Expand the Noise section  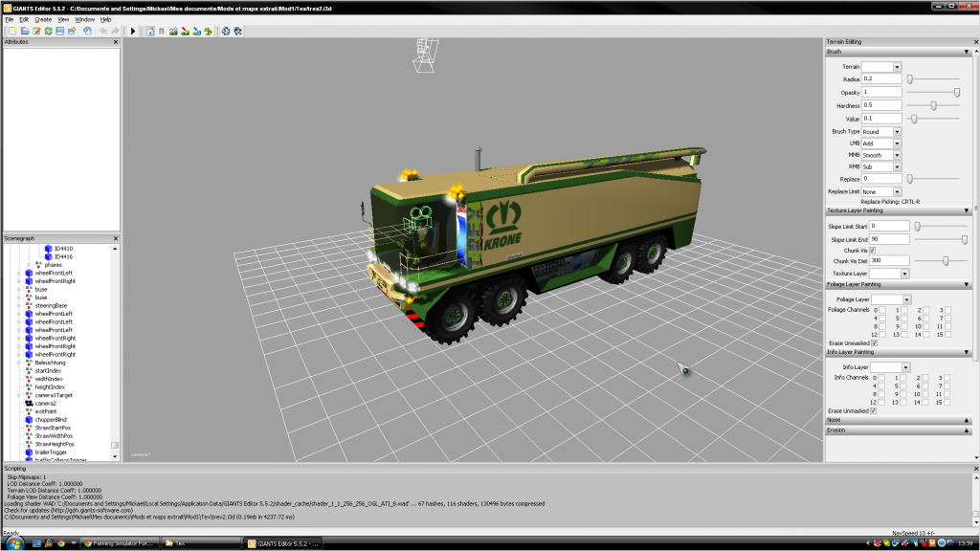[x=967, y=421]
